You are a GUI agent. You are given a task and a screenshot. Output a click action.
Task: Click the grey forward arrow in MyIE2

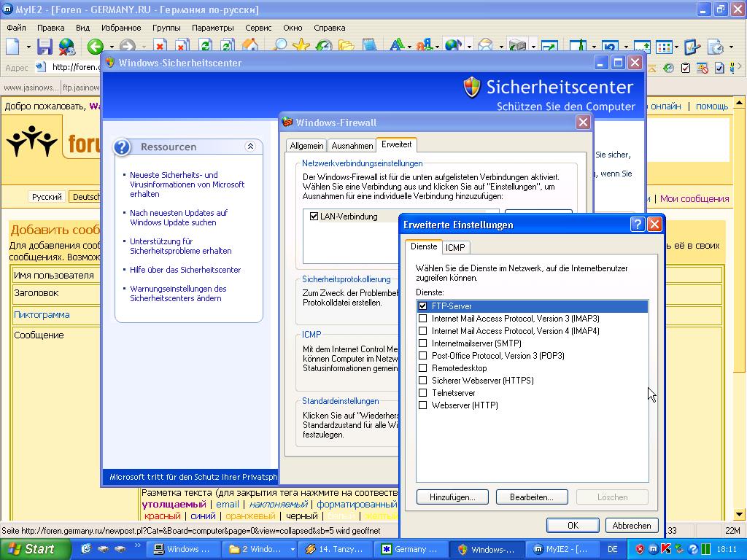[127, 47]
